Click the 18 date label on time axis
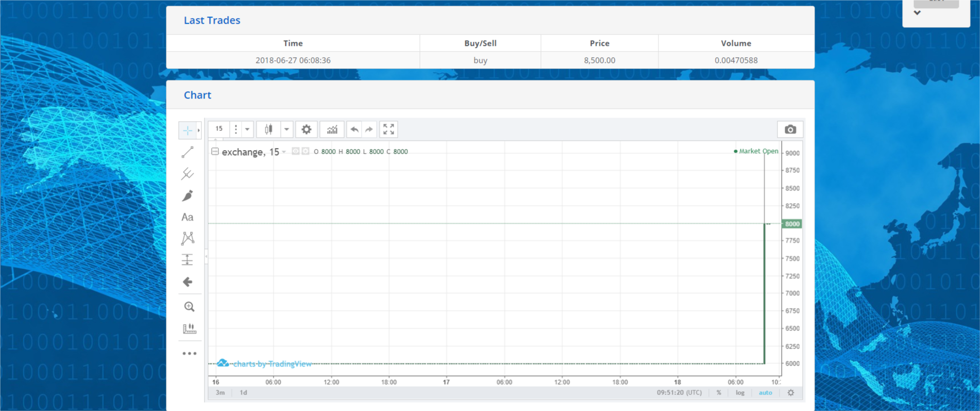Image resolution: width=980 pixels, height=411 pixels. 678,382
